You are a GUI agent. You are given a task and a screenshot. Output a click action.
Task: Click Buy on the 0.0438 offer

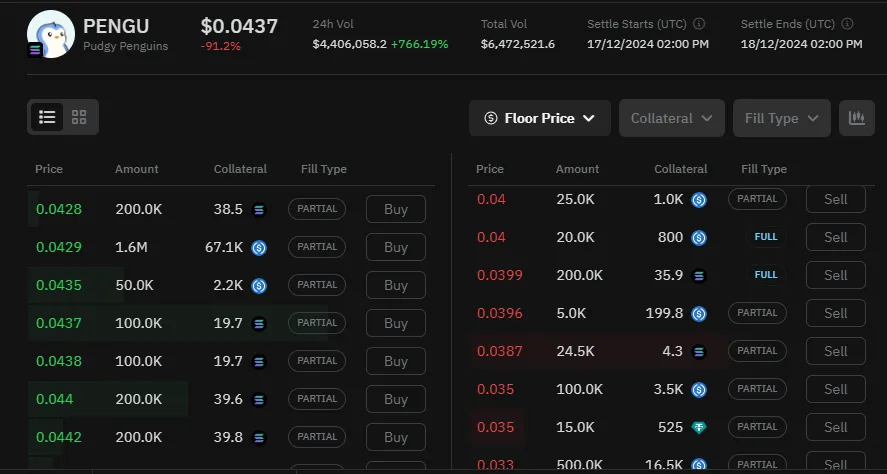point(396,361)
